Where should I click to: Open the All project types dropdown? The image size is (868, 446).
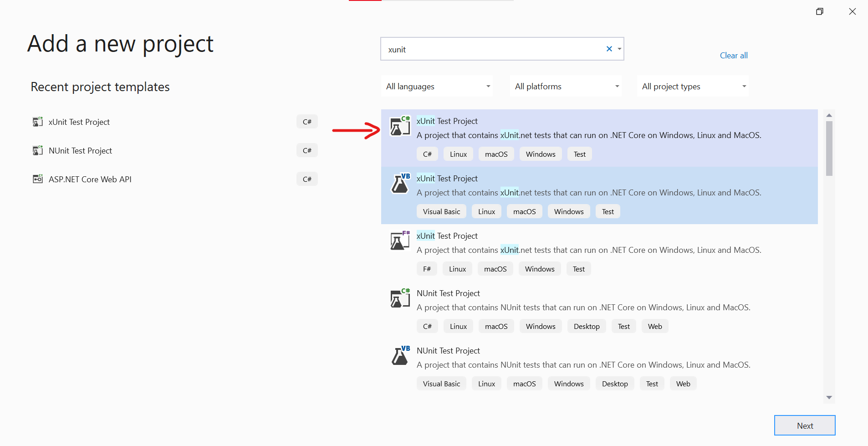pyautogui.click(x=692, y=86)
